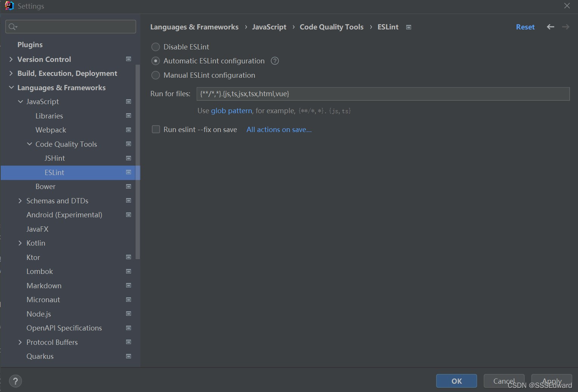Viewport: 578px width, 392px height.
Task: Click project-level icon beside Node.js
Action: click(128, 314)
